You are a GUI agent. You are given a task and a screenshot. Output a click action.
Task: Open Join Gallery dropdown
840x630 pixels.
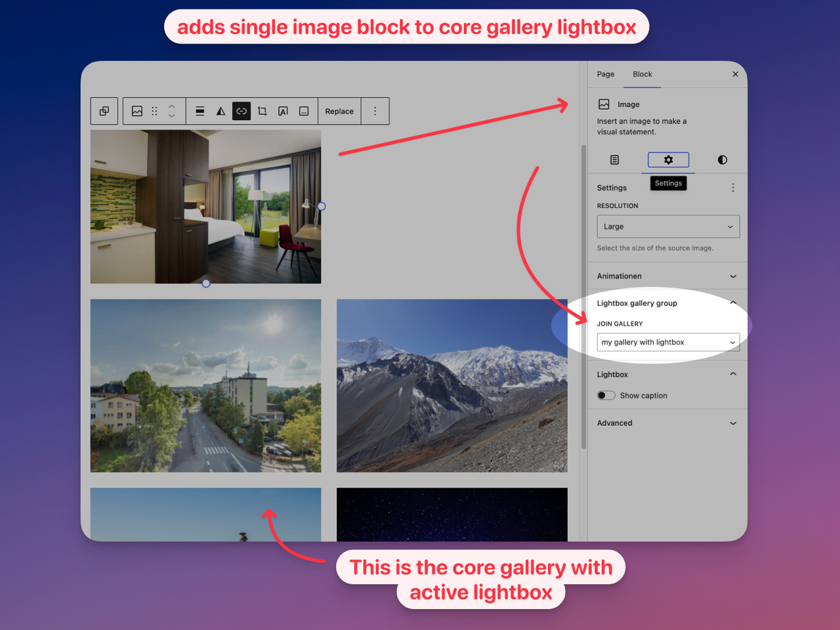(x=668, y=342)
